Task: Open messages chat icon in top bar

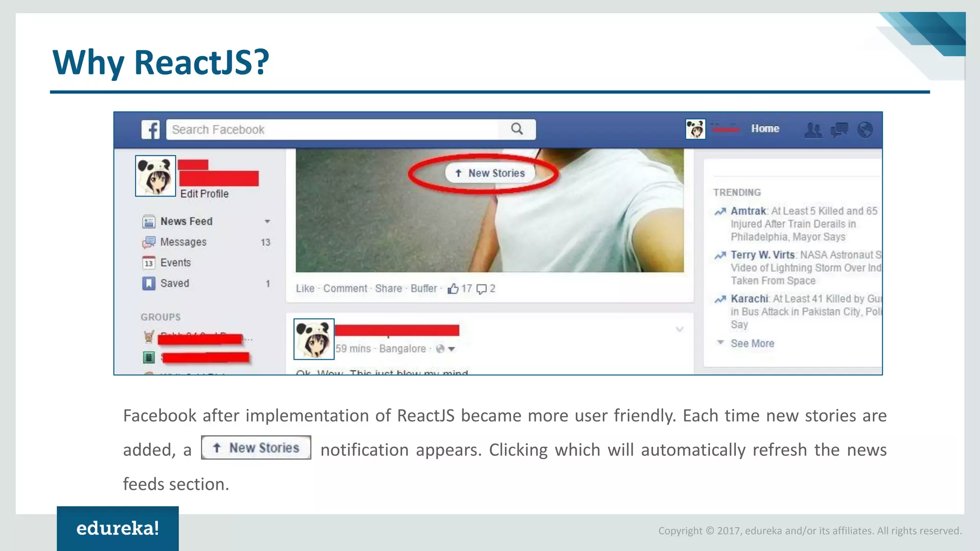Action: [839, 130]
